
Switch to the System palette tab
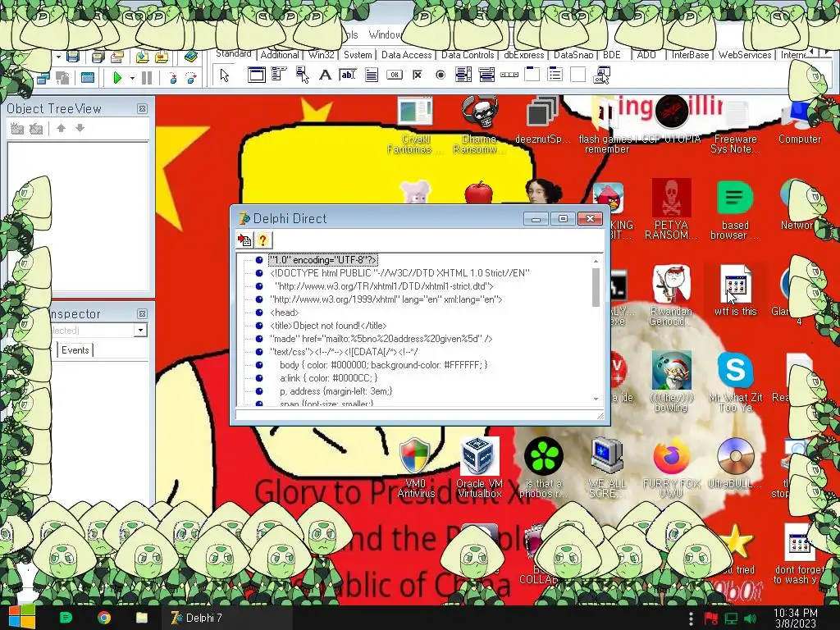358,55
